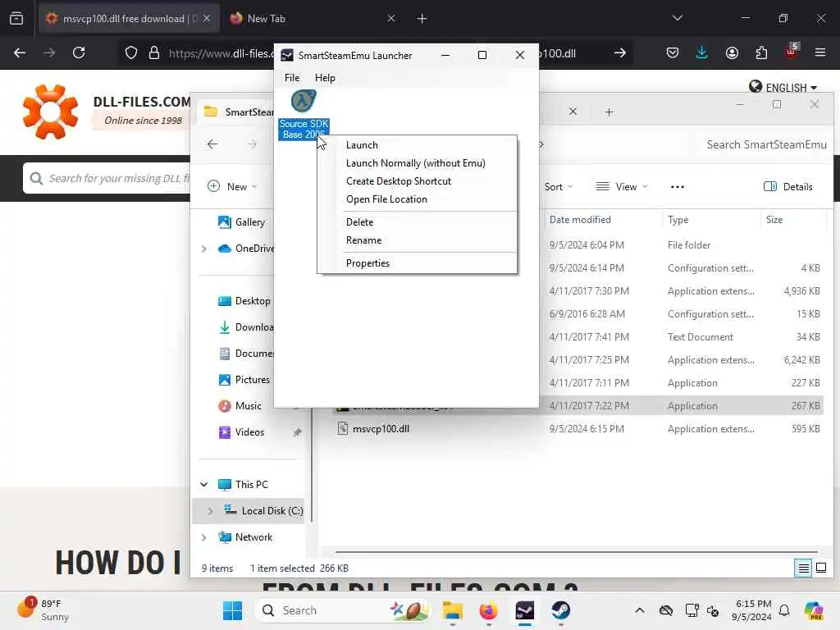The image size is (840, 630).
Task: Select Launch Normally (without Emu)
Action: point(415,163)
